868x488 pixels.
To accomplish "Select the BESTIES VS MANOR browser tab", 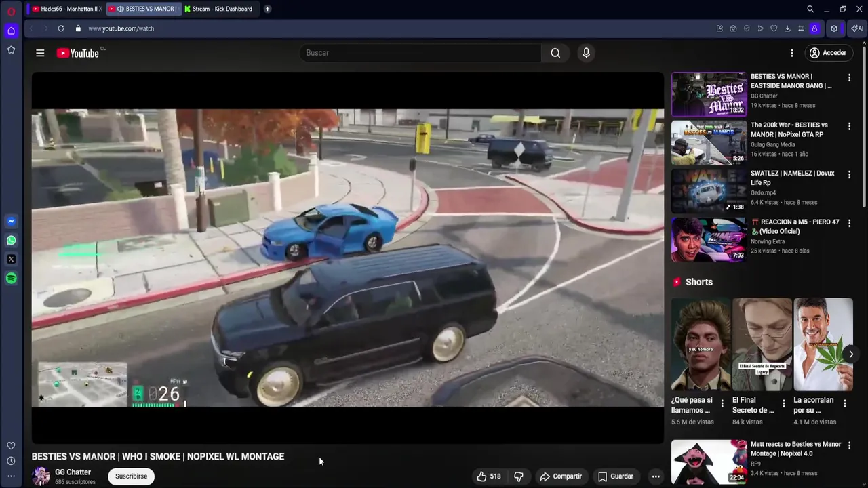I will point(144,9).
